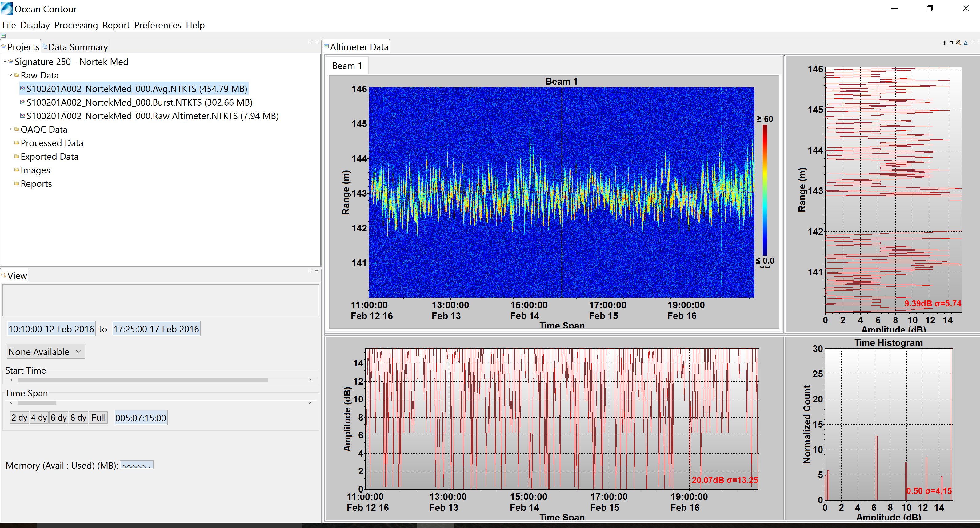The width and height of the screenshot is (980, 528).
Task: Click the blue triangle icon in Altimeter toolbar
Action: point(966,42)
